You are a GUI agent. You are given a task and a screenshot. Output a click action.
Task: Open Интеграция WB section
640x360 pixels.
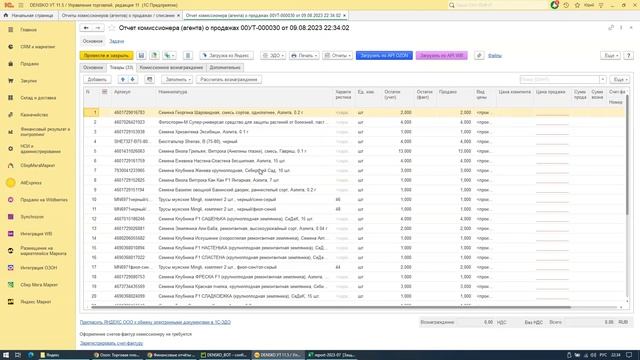[x=36, y=234]
